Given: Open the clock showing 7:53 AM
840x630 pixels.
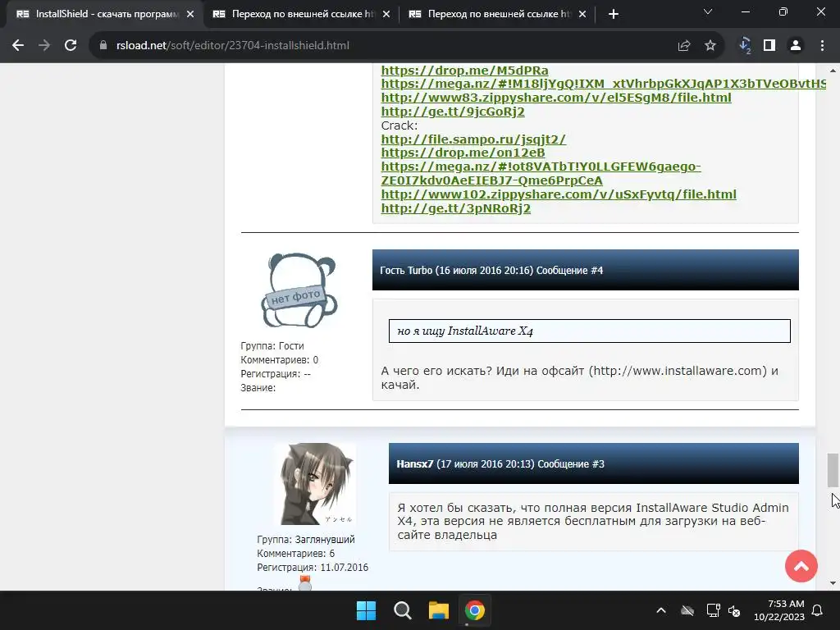Looking at the screenshot, I should pos(779,610).
